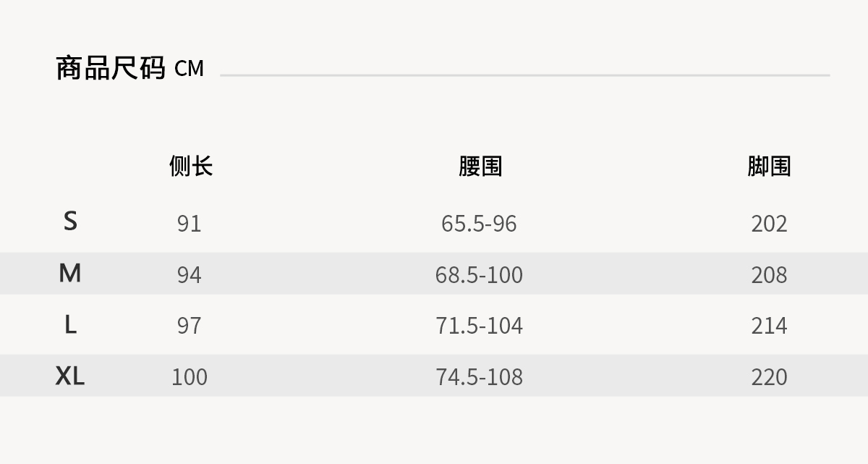Select the 腰围 column header
868x464 pixels.
coord(480,166)
